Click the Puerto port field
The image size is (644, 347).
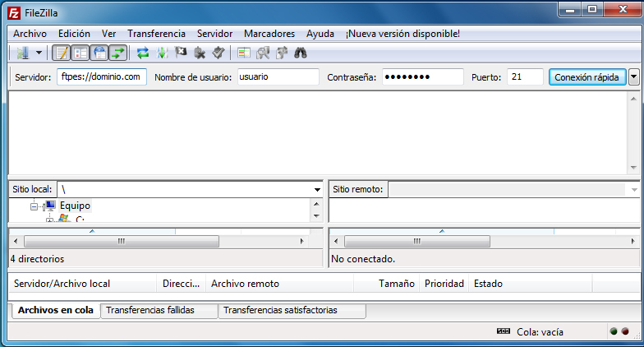point(525,77)
